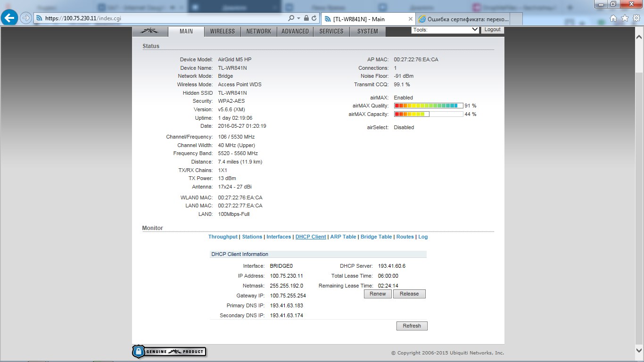Click the Refresh button under DHCP info
The height and width of the screenshot is (362, 644).
click(412, 326)
